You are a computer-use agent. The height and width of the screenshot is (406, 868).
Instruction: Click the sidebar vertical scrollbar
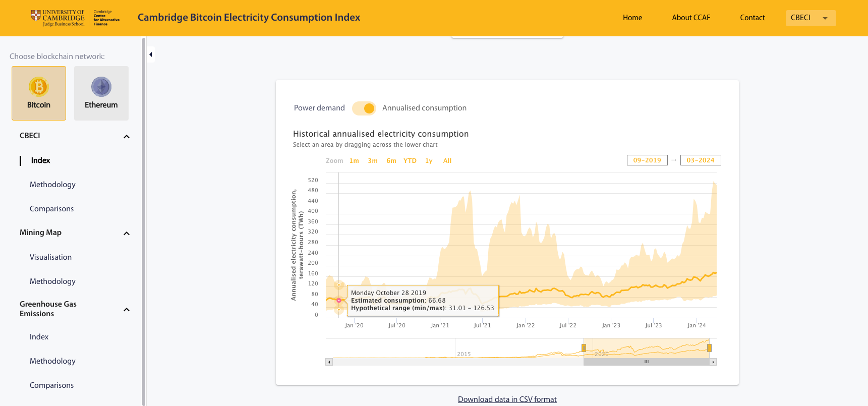point(144,221)
